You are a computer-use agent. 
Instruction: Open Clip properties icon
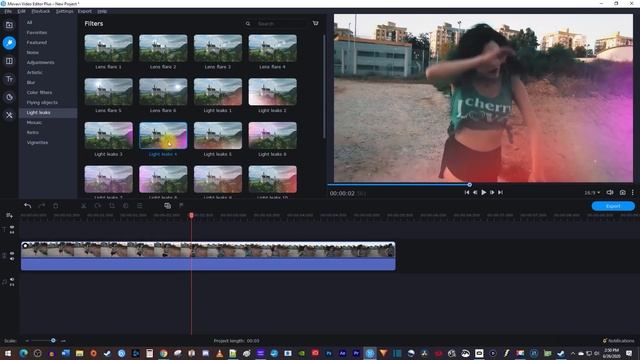coord(140,206)
